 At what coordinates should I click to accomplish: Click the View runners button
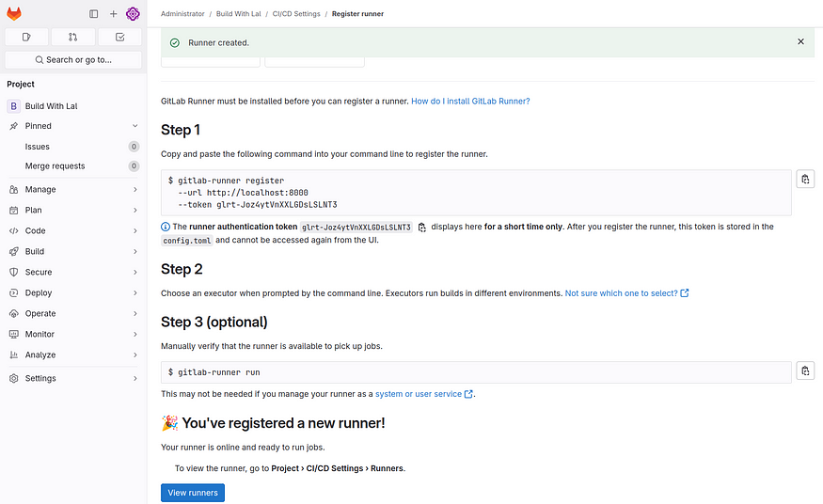(x=193, y=493)
